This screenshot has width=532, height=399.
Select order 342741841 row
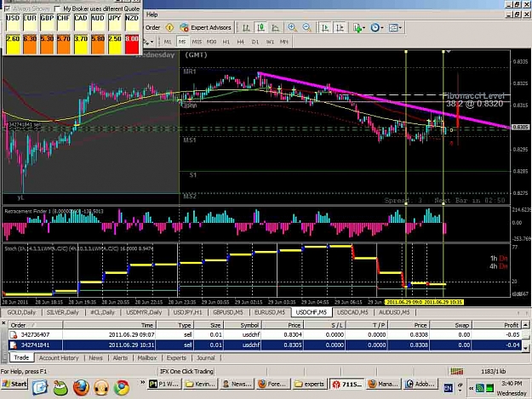[265, 345]
